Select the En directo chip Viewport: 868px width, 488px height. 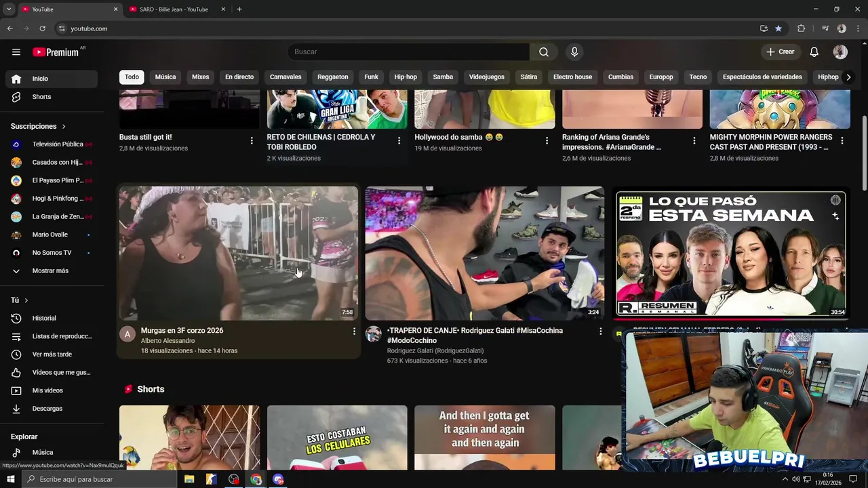[239, 77]
